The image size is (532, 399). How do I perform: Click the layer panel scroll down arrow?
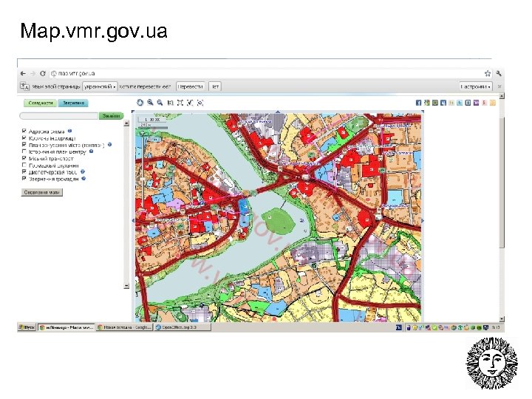(x=126, y=286)
